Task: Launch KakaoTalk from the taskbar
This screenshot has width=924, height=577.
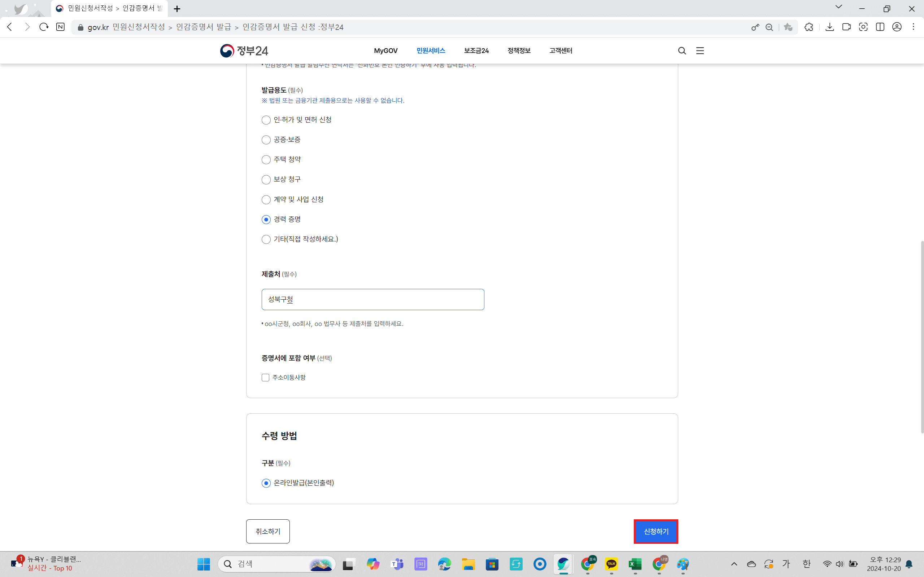Action: click(612, 564)
